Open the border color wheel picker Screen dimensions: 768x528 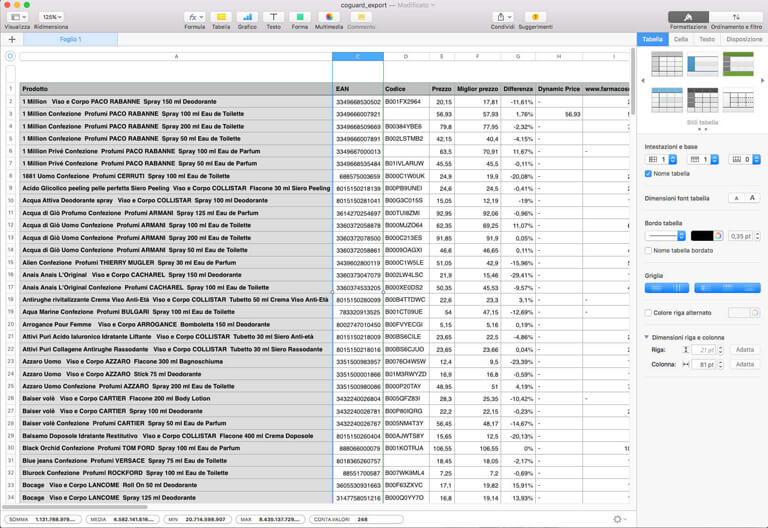click(718, 236)
